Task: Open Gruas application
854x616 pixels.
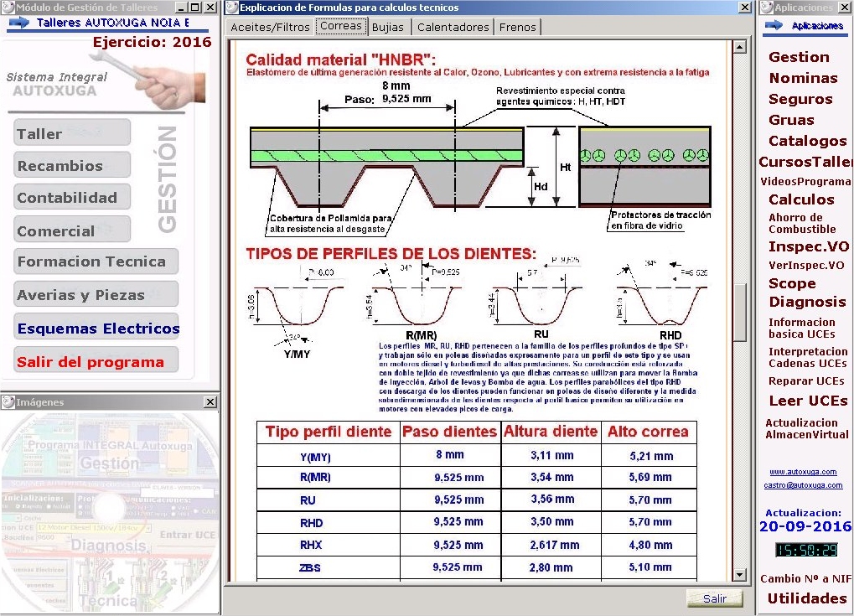Action: coord(791,120)
